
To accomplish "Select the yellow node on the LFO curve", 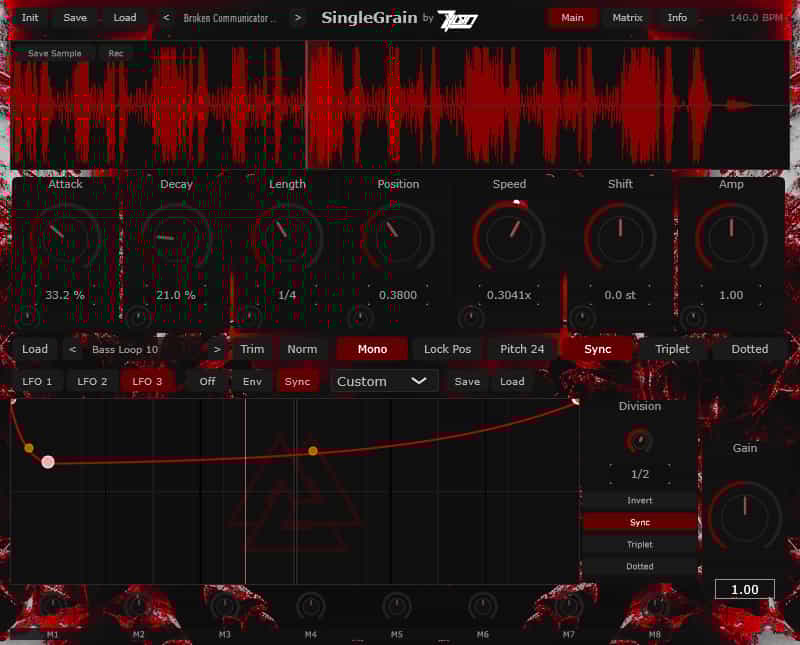I will coord(313,451).
